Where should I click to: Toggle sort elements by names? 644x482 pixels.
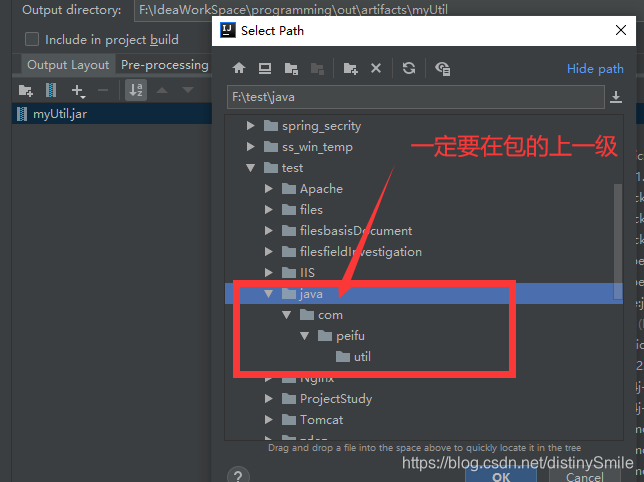[136, 90]
